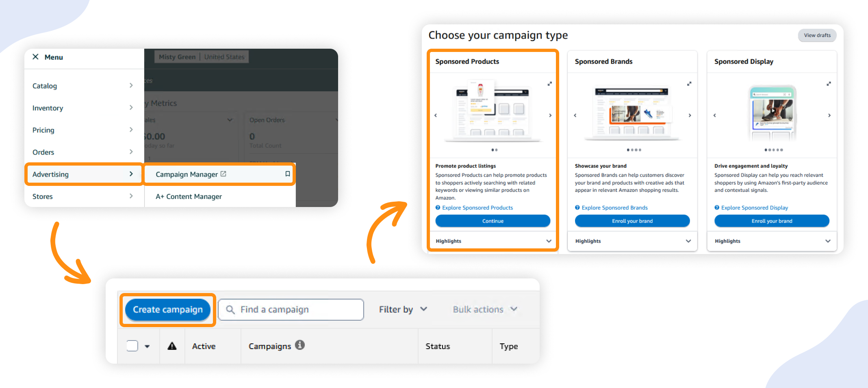Expand the Sponsored Products preview image
This screenshot has width=868, height=388.
(549, 84)
